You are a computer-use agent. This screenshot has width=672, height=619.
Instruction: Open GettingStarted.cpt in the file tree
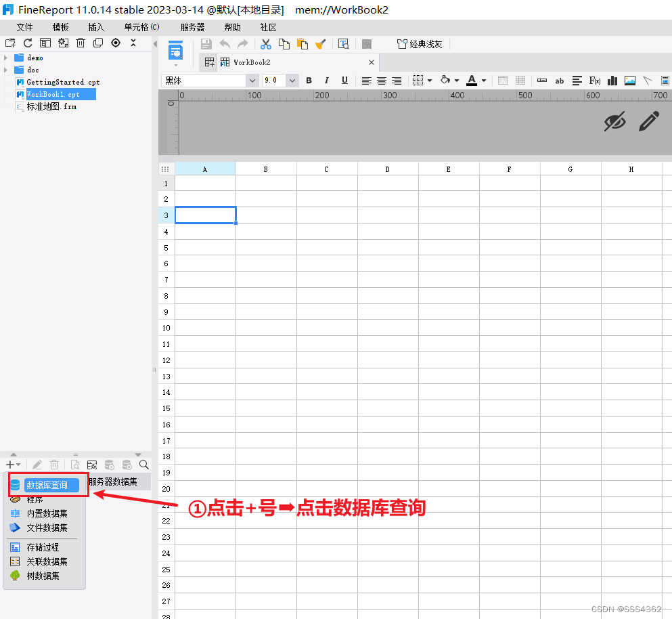pos(63,82)
